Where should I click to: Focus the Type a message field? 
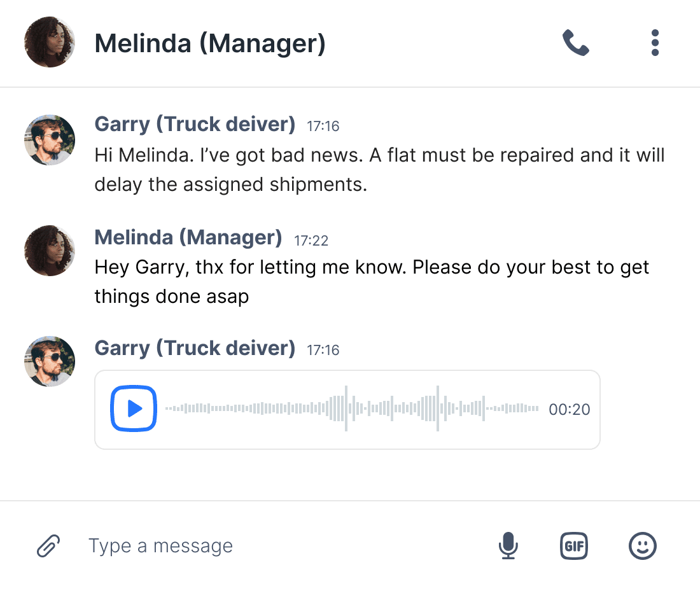(280, 546)
